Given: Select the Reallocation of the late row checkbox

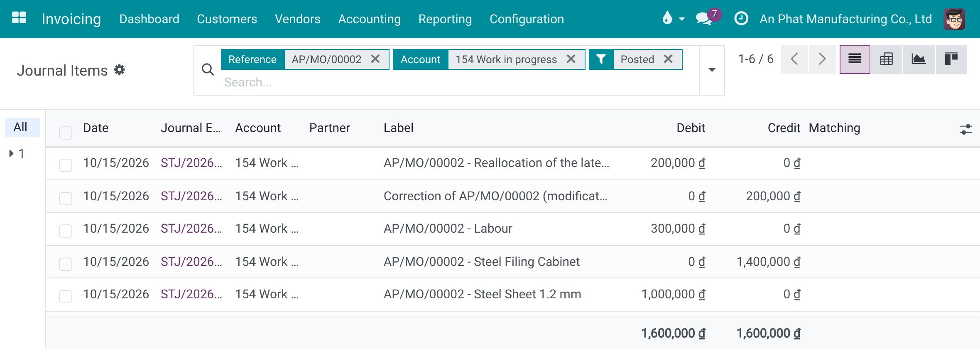Looking at the screenshot, I should point(66,165).
